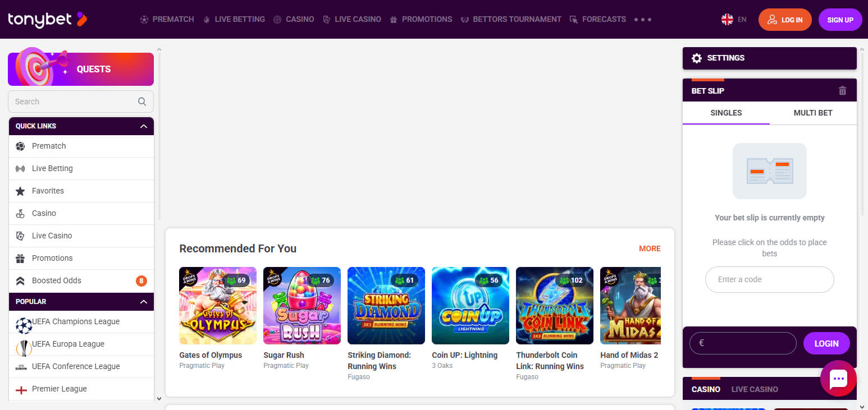Viewport: 868px width, 410px height.
Task: Open UEFA Champions League from Popular
Action: click(x=81, y=321)
